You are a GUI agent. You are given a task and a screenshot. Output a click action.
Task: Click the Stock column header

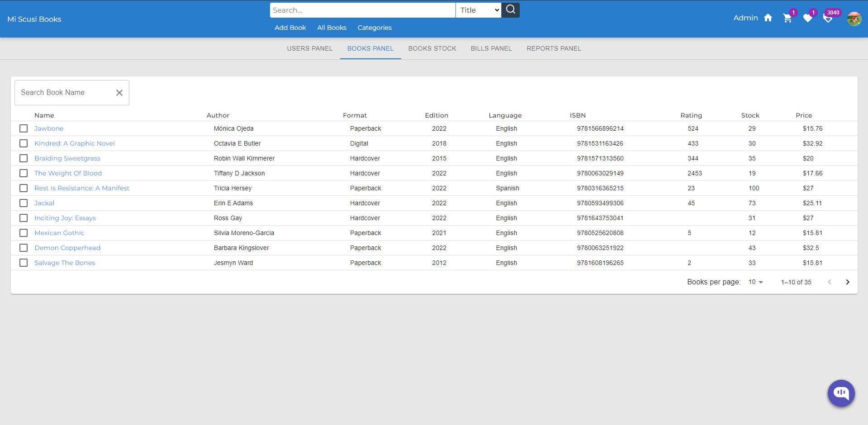coord(750,115)
